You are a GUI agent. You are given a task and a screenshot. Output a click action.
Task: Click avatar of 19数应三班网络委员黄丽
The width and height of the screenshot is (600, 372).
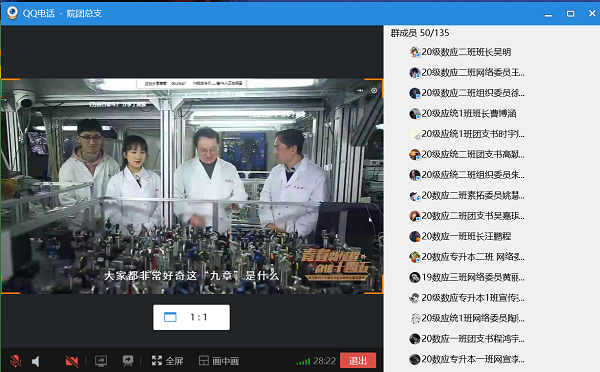pos(415,277)
